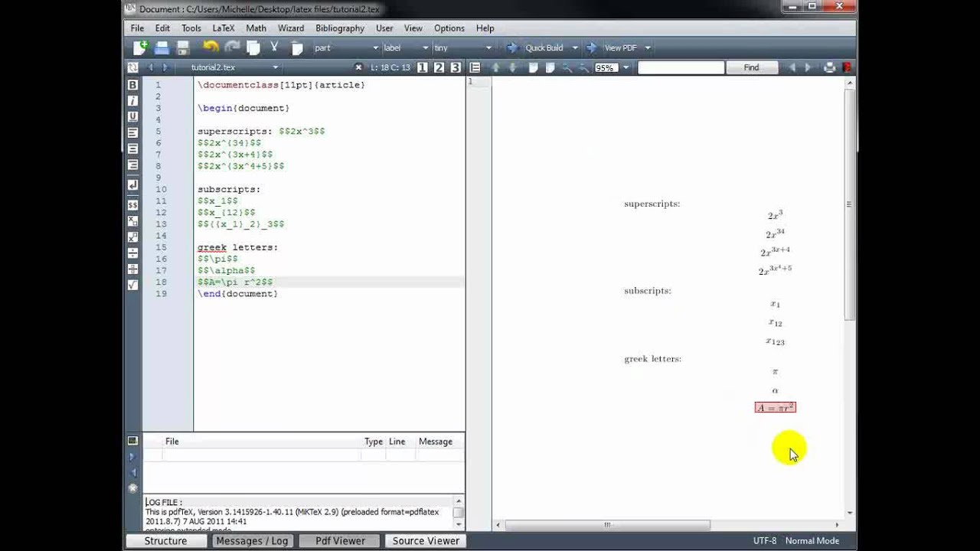Insert a square root from side toolbar

pyautogui.click(x=132, y=285)
